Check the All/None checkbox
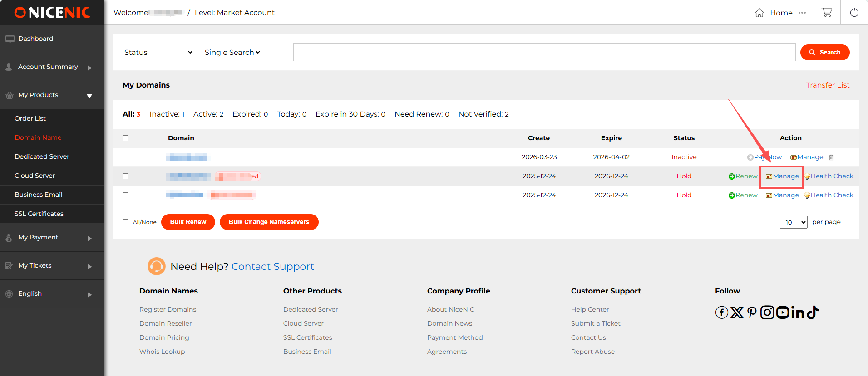 [x=126, y=222]
